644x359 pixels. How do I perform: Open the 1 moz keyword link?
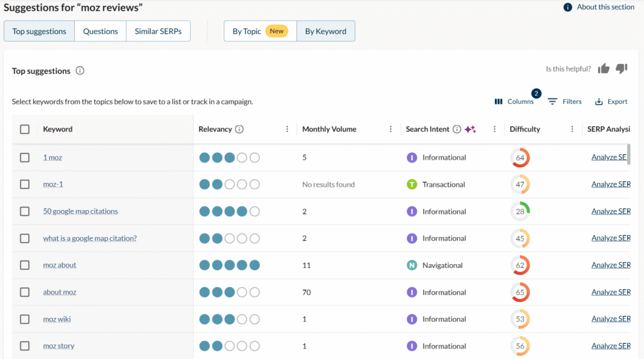[x=53, y=157]
